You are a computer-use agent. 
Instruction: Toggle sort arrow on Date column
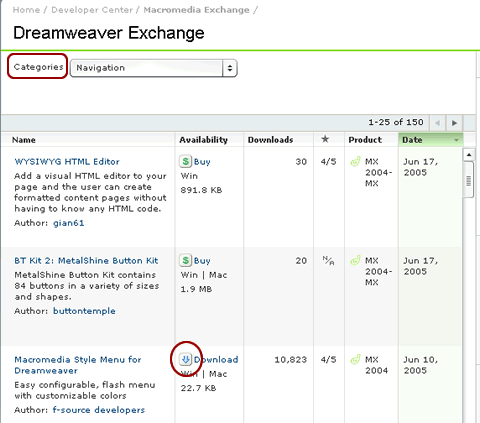point(456,140)
